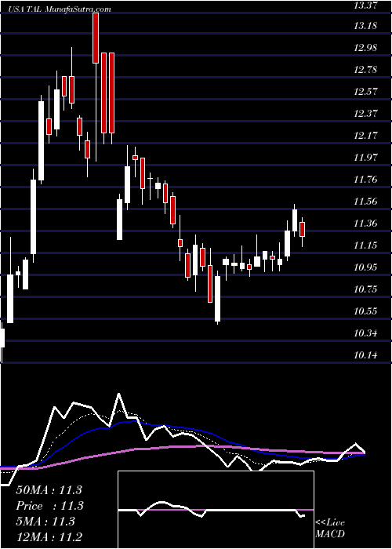Click the 12.17 price axis label
Viewport: 392px width, 549px height.
(x=367, y=136)
